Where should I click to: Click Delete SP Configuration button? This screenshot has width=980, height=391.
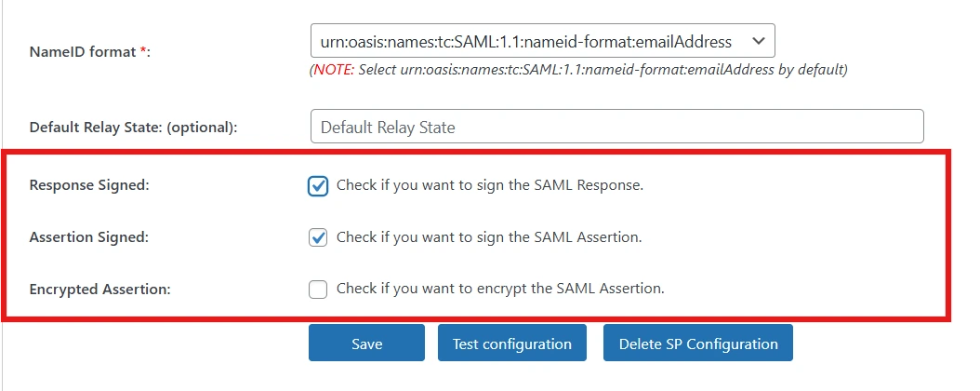point(698,343)
